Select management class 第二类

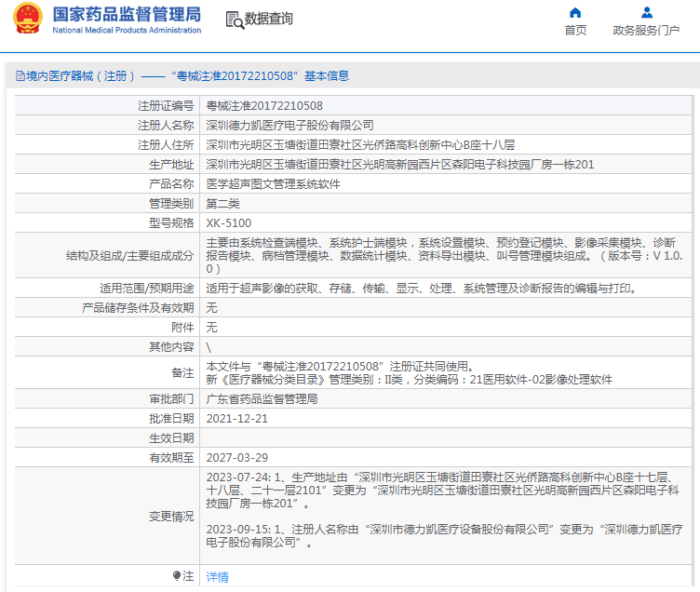coord(222,204)
